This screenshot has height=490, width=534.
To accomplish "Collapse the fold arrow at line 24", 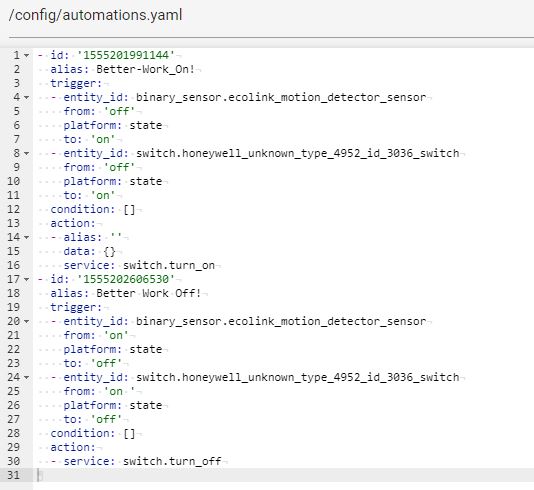I will tap(27, 377).
